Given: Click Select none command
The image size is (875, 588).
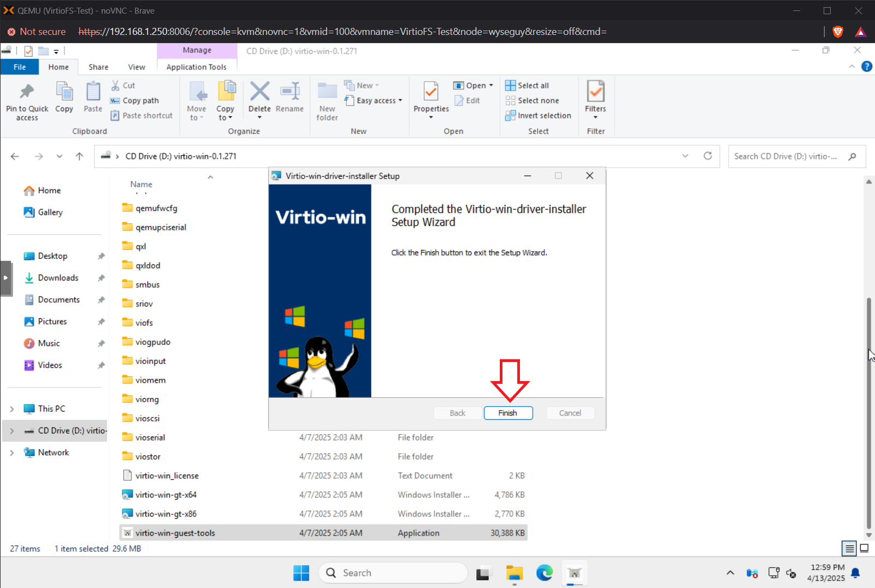Looking at the screenshot, I should (x=533, y=100).
